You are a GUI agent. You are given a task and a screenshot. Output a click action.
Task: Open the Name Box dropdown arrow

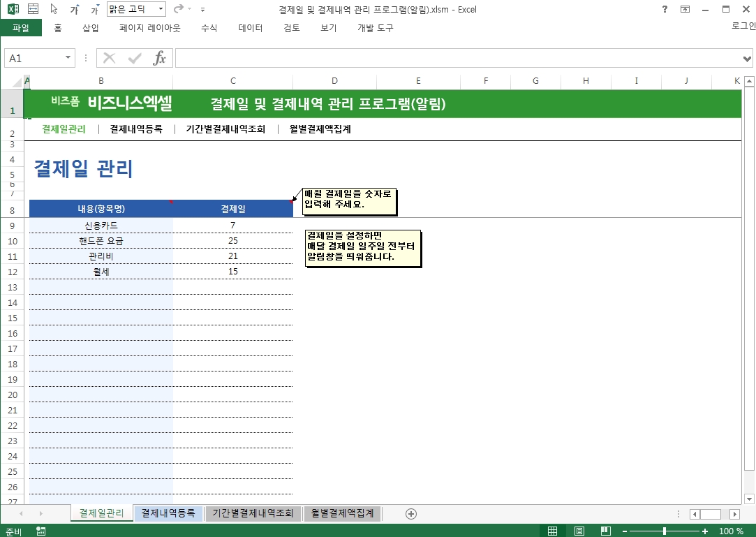[x=68, y=58]
